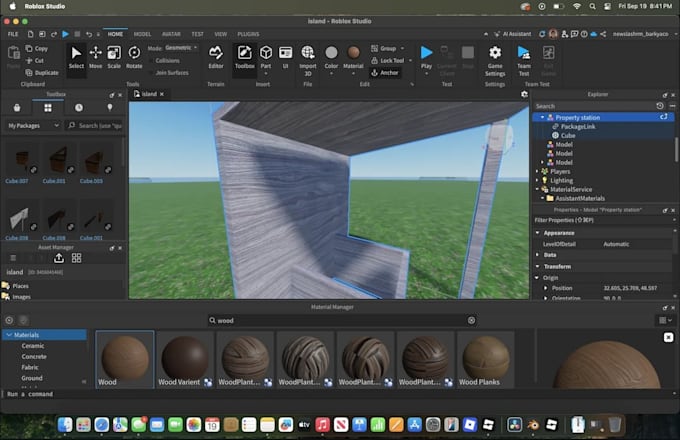Toggle the Anchor setting
Image resolution: width=680 pixels, height=440 pixels.
pos(385,72)
